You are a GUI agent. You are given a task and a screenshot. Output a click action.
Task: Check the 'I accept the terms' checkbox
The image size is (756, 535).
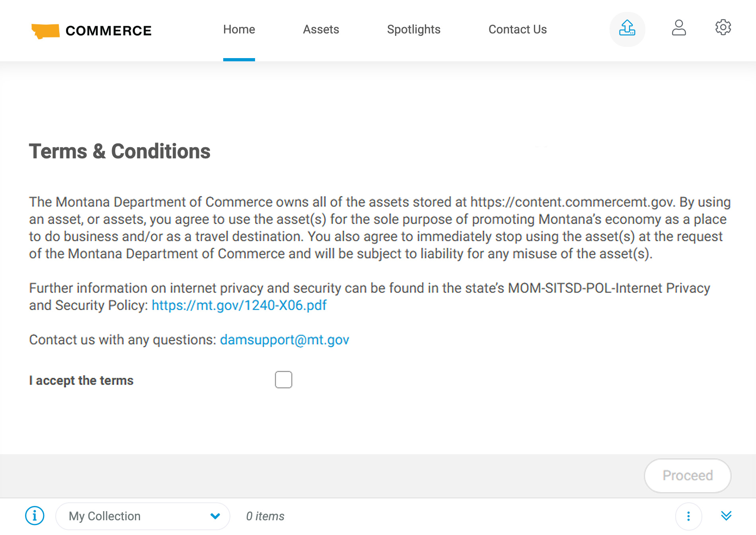[283, 380]
